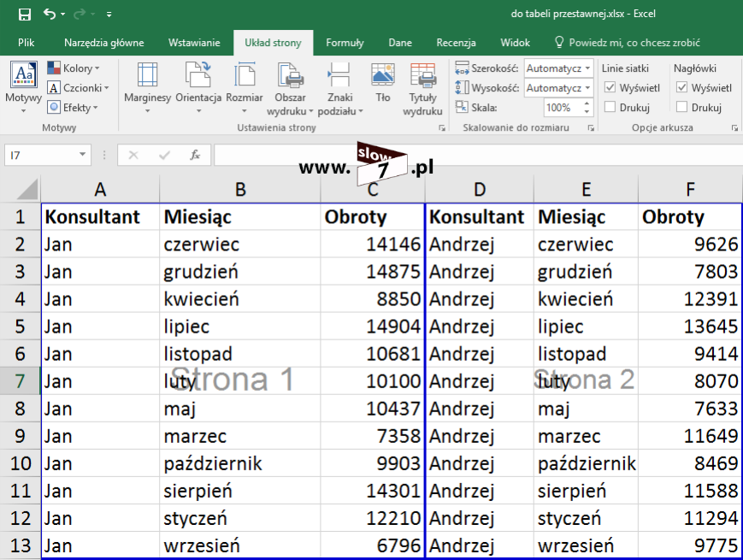The image size is (743, 560).
Task: Toggle Linie siatki Drukuj checkbox
Action: tap(610, 107)
